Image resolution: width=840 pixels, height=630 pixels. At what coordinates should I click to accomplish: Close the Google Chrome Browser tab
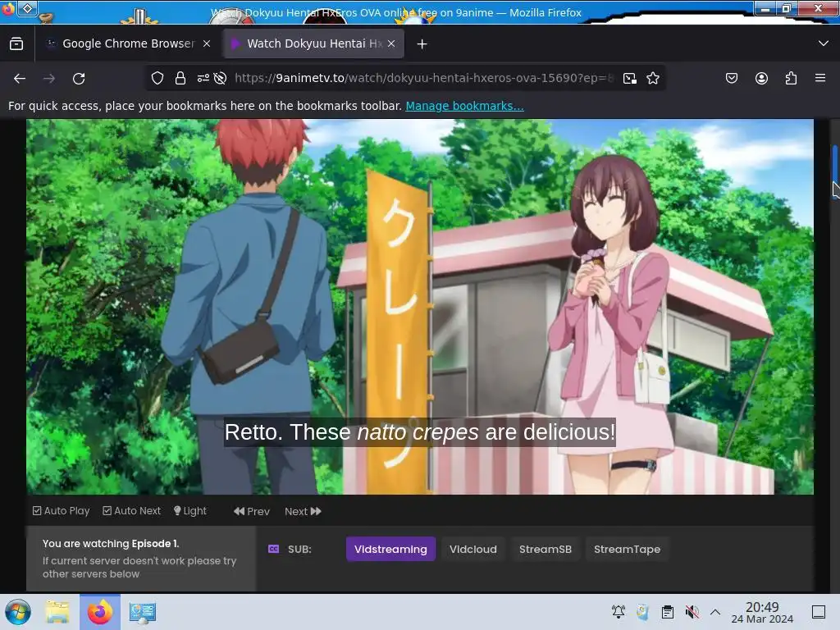207,43
